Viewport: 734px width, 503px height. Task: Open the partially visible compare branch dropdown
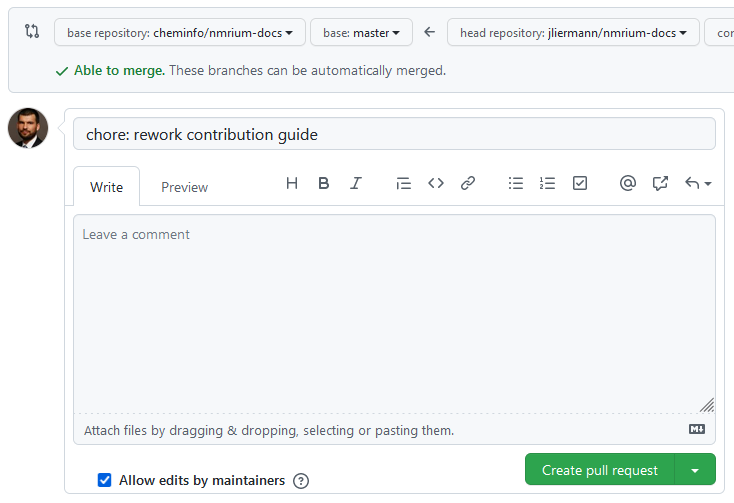pyautogui.click(x=719, y=32)
